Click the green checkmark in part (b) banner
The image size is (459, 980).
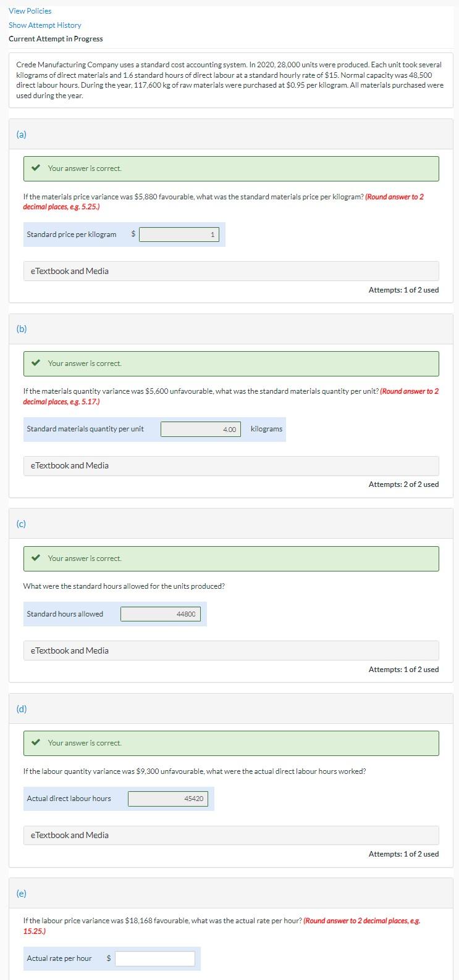(x=36, y=363)
